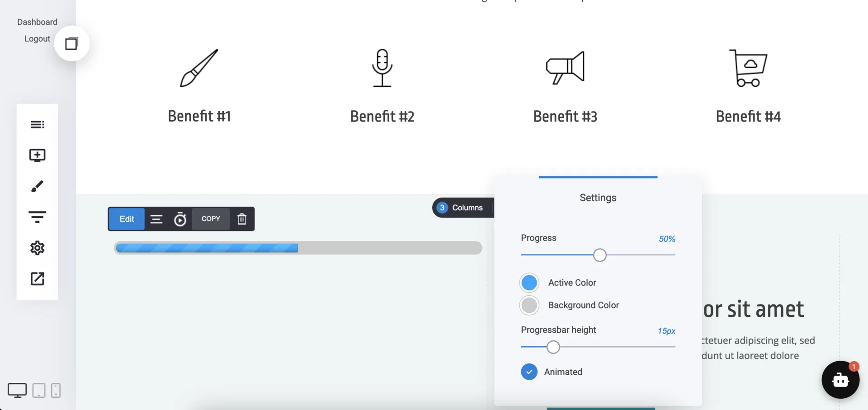Click the 50% progress value

667,239
